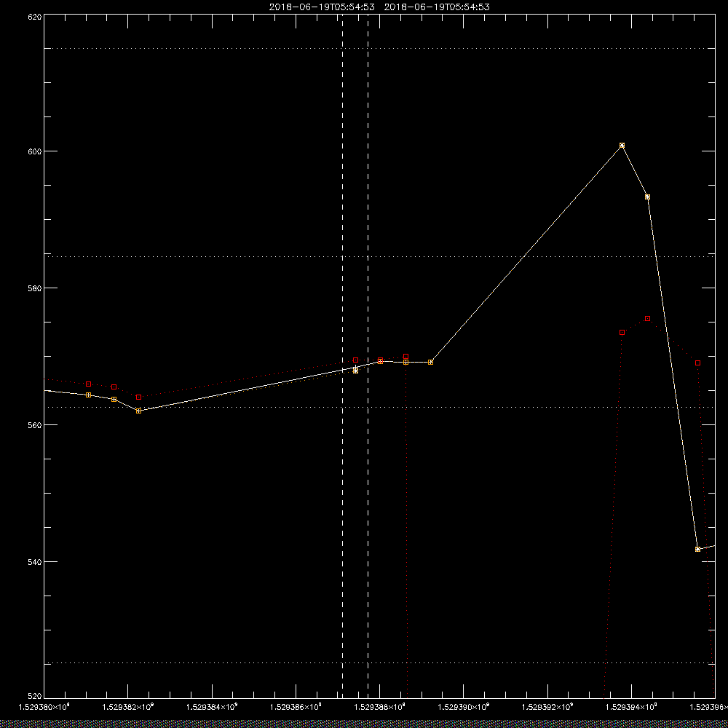The image size is (728, 728).
Task: Click the 1.529392×10⁹ x-axis label
Action: point(548,707)
